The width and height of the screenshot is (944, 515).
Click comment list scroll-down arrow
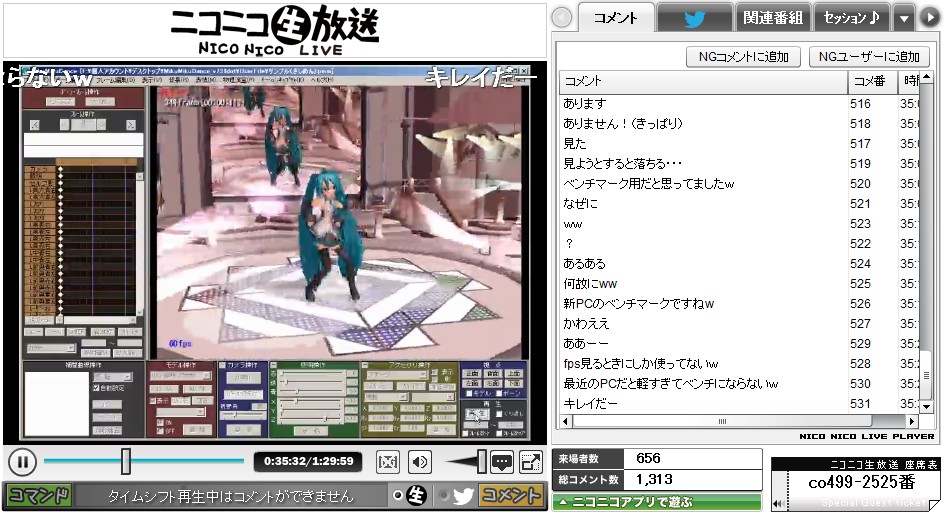(927, 408)
